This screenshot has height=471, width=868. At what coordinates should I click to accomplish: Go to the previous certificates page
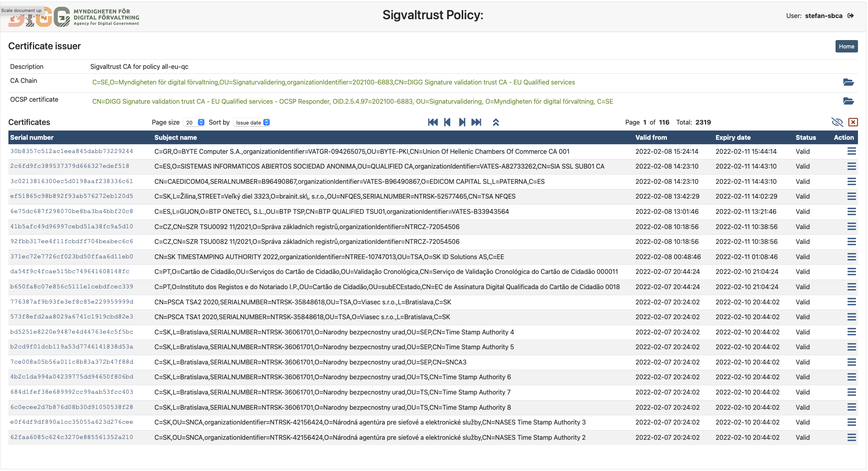click(x=448, y=122)
